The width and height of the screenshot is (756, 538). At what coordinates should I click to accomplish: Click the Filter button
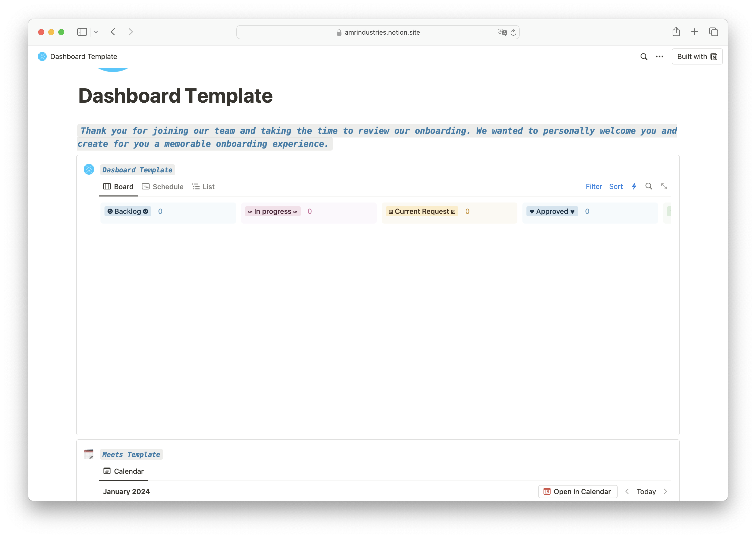point(593,187)
